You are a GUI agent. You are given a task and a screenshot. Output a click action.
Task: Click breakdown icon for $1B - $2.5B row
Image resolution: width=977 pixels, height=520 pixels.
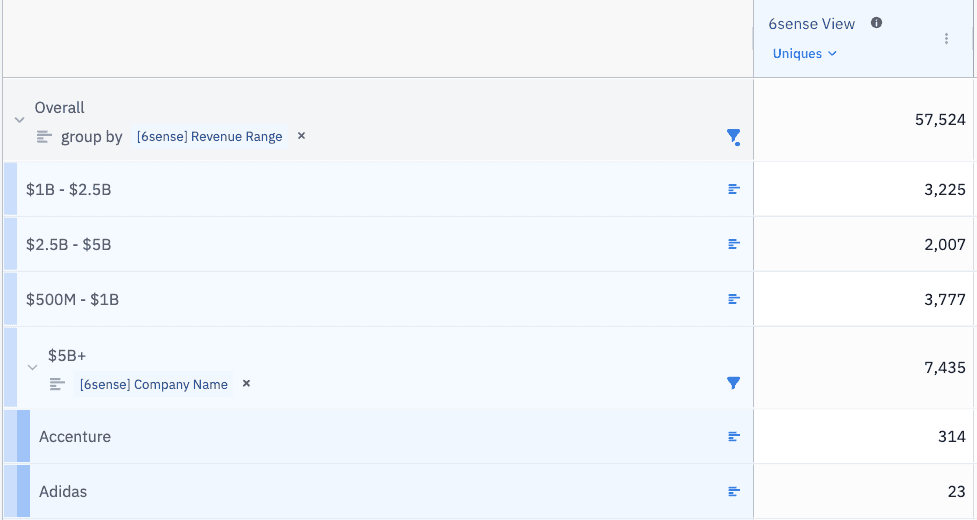point(734,189)
